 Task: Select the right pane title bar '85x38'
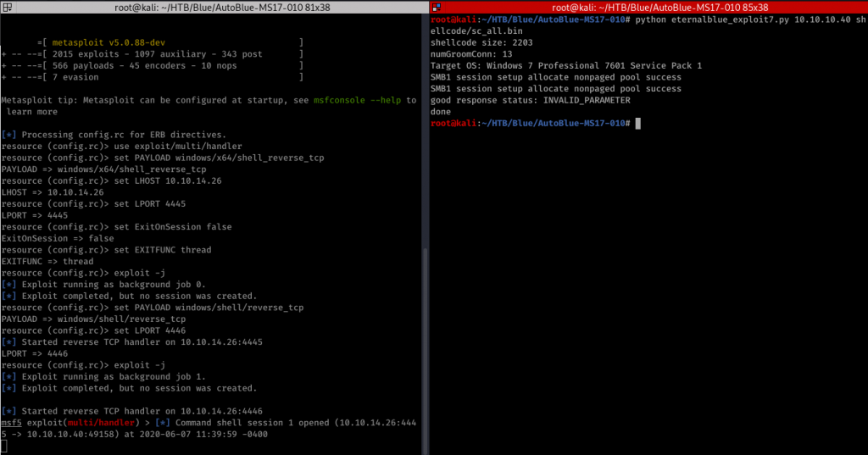click(659, 7)
